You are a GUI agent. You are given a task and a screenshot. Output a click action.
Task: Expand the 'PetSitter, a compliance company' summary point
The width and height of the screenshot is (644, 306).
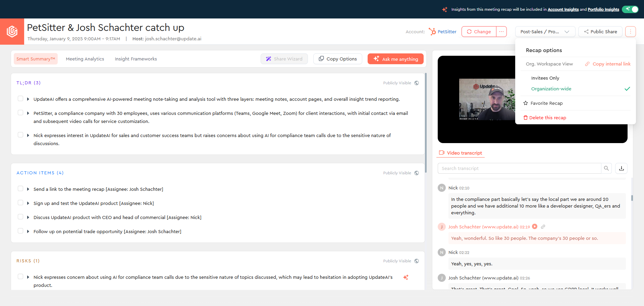tap(28, 113)
